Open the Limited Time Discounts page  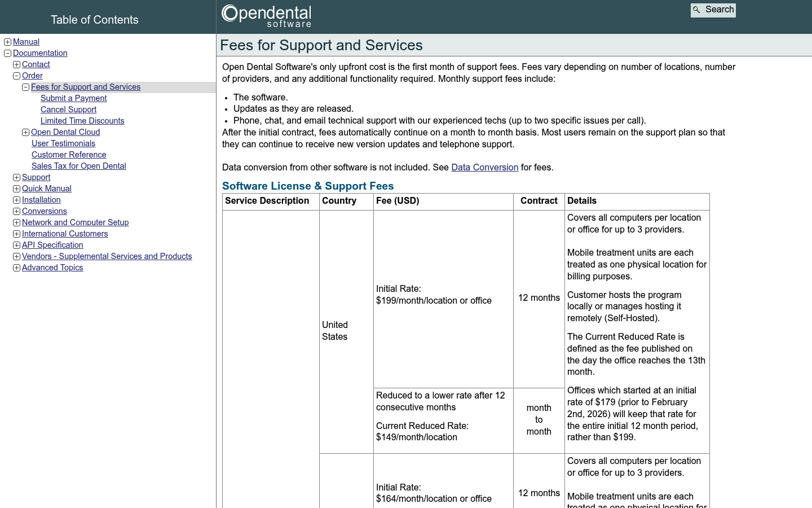[82, 121]
